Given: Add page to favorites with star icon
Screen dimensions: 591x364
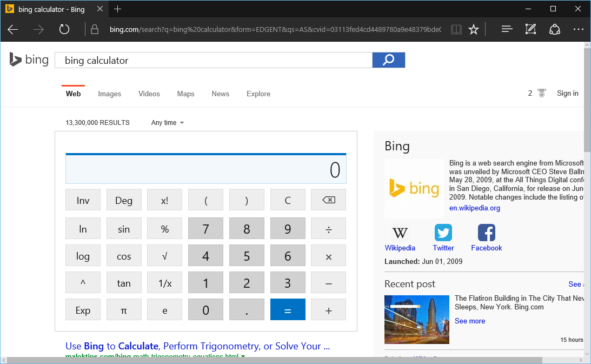Looking at the screenshot, I should tap(474, 29).
